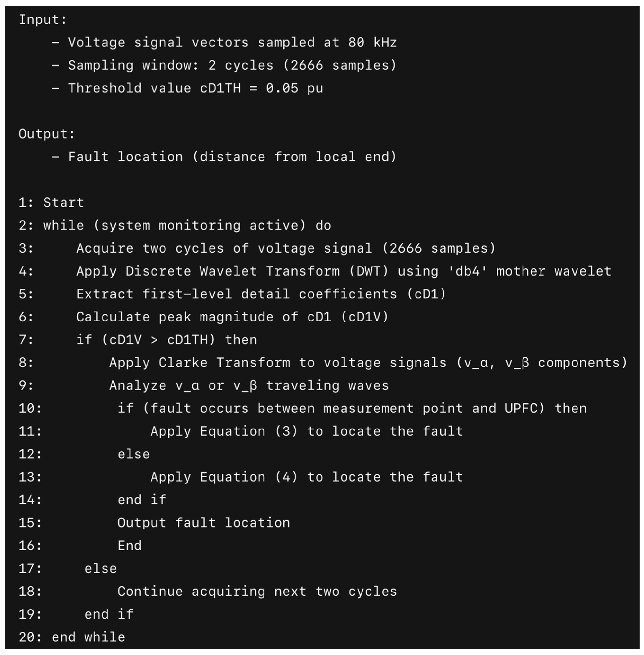Click the 'Apply Discrete Wavelet Transform' line
Screen dimensions: 644x655
(344, 271)
